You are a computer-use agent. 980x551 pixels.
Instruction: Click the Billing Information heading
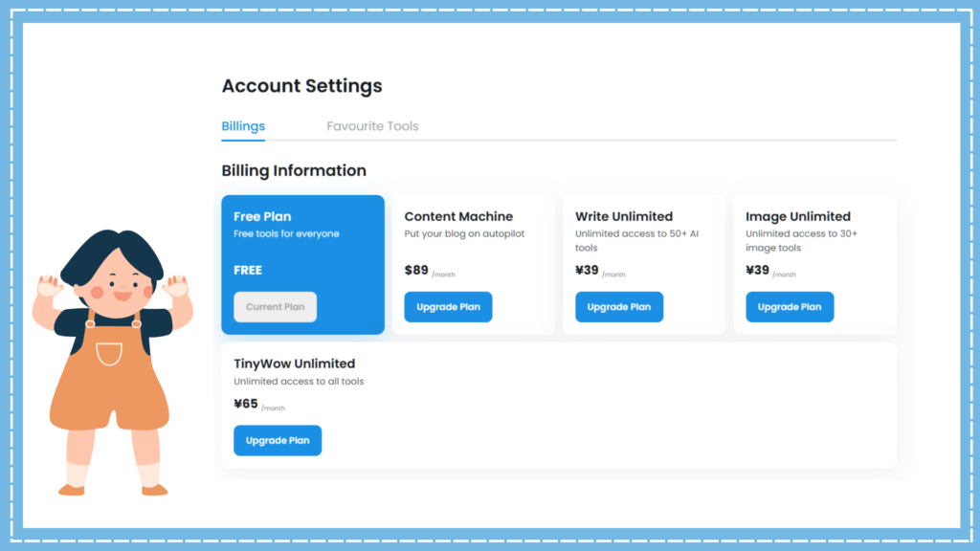(x=294, y=170)
